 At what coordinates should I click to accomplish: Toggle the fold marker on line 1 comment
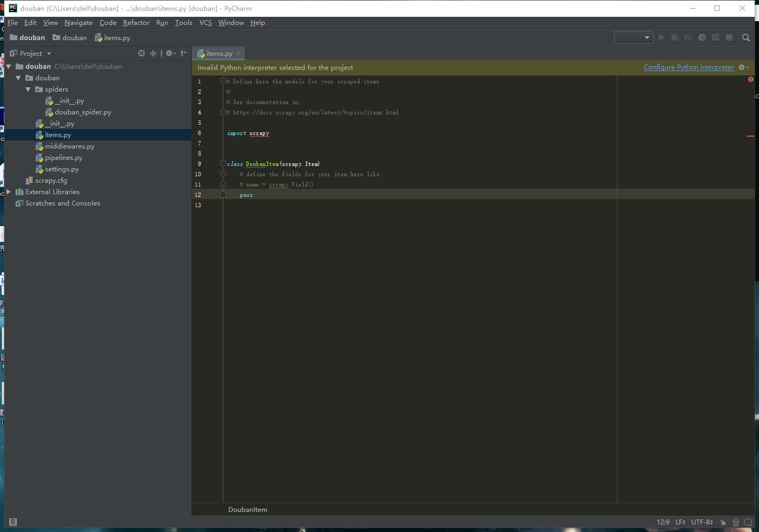point(222,81)
